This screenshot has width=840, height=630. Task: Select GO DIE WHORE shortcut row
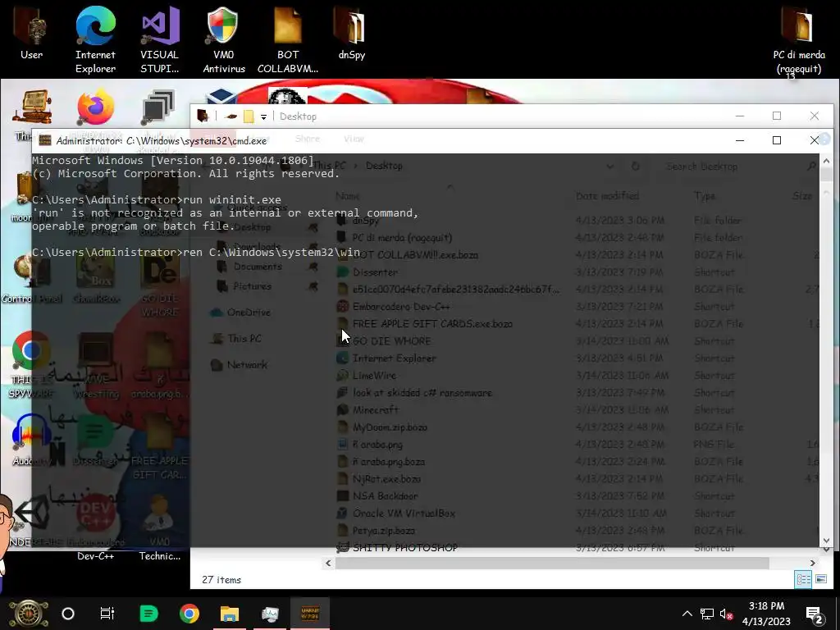tap(576, 340)
